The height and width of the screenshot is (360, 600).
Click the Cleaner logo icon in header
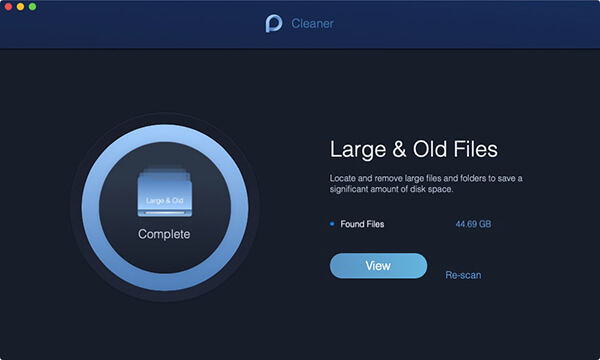point(274,23)
